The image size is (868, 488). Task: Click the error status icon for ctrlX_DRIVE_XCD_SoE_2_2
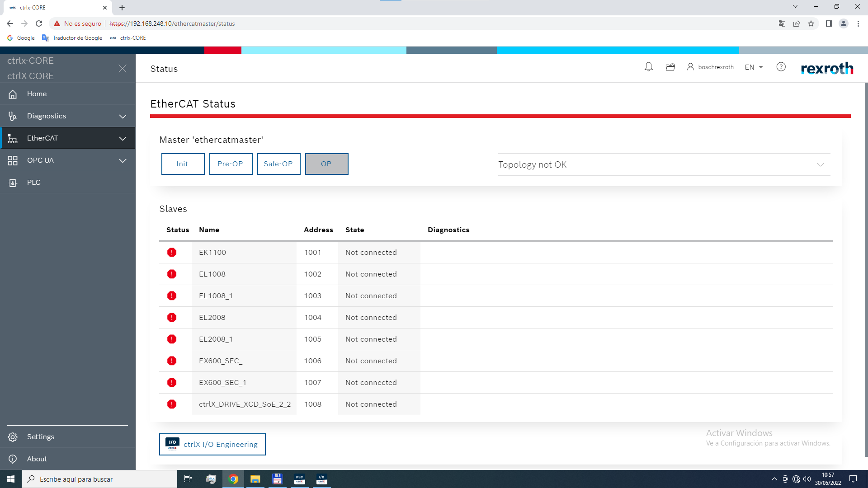[x=172, y=404]
